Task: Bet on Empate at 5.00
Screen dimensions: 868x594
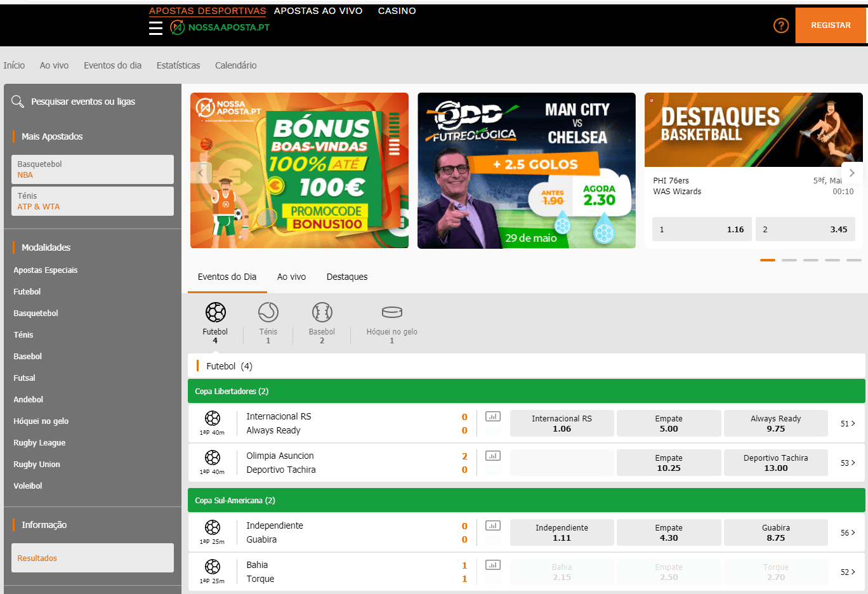Action: (x=669, y=423)
